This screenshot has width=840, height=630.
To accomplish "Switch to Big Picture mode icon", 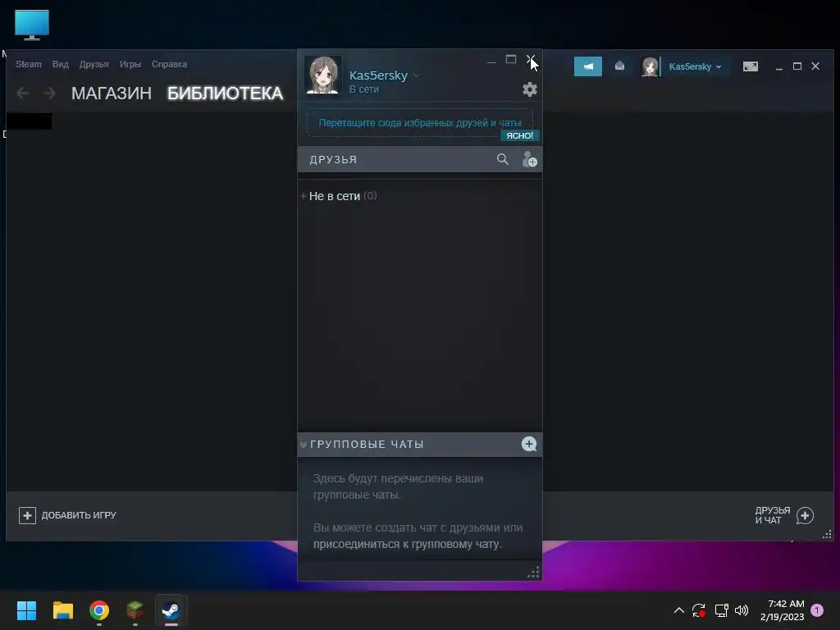I will [x=750, y=66].
